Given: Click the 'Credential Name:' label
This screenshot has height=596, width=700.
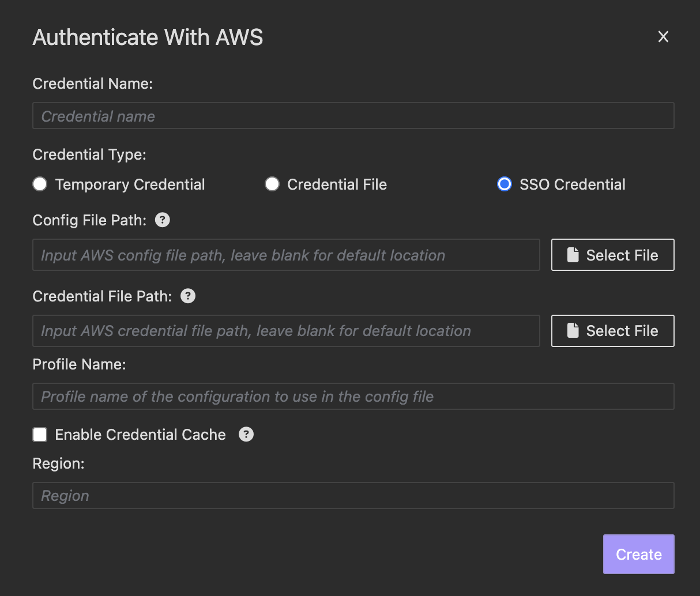Looking at the screenshot, I should tap(92, 84).
